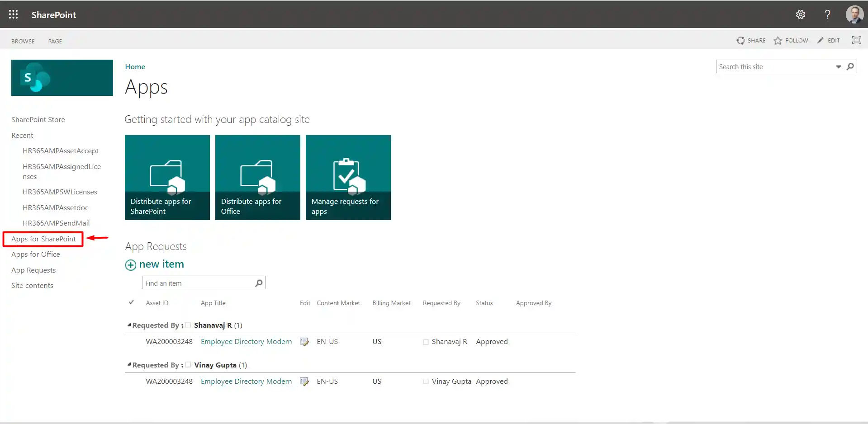Click the focus on content icon
Image resolution: width=868 pixels, height=424 pixels.
pyautogui.click(x=856, y=40)
